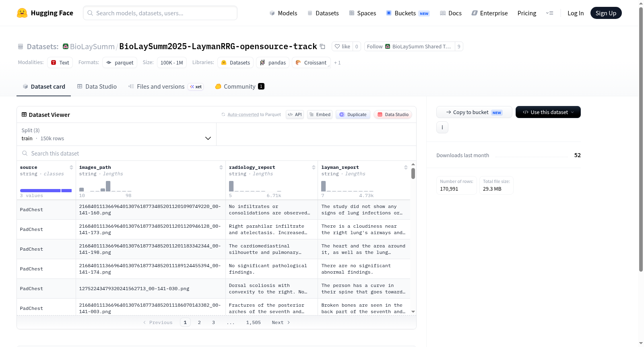Click the Hugging Face logo icon
This screenshot has width=644, height=347.
tap(22, 13)
